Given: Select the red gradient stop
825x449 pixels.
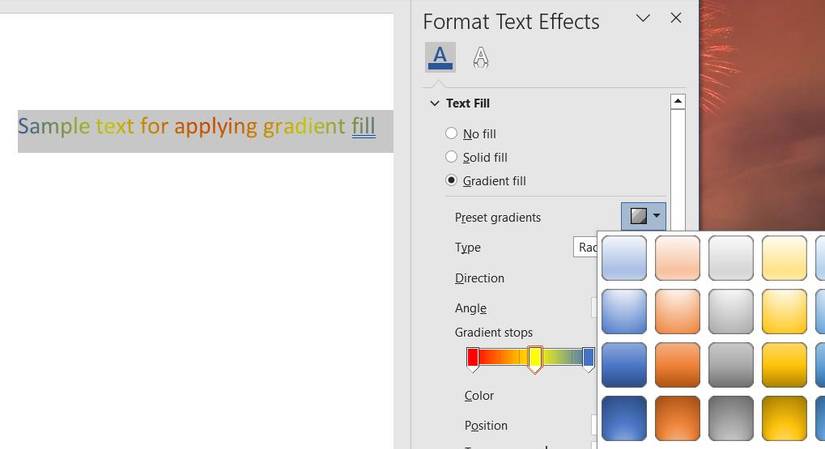Looking at the screenshot, I should coord(473,359).
